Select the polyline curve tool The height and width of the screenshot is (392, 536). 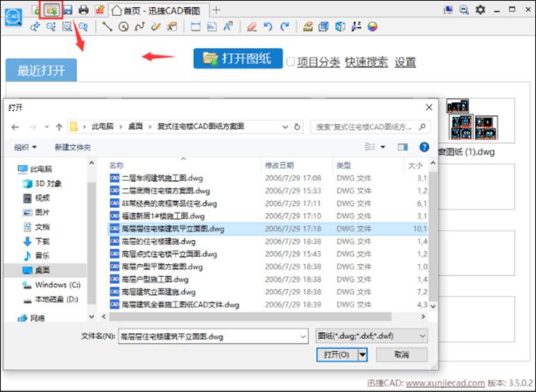coord(139,26)
